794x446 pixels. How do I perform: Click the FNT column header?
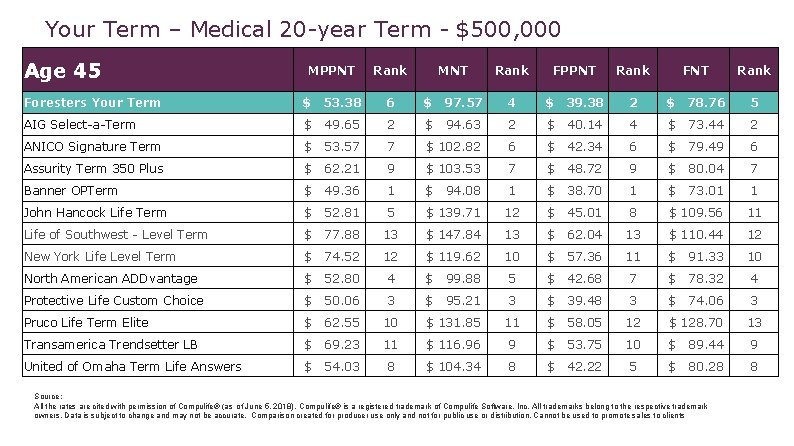[694, 70]
